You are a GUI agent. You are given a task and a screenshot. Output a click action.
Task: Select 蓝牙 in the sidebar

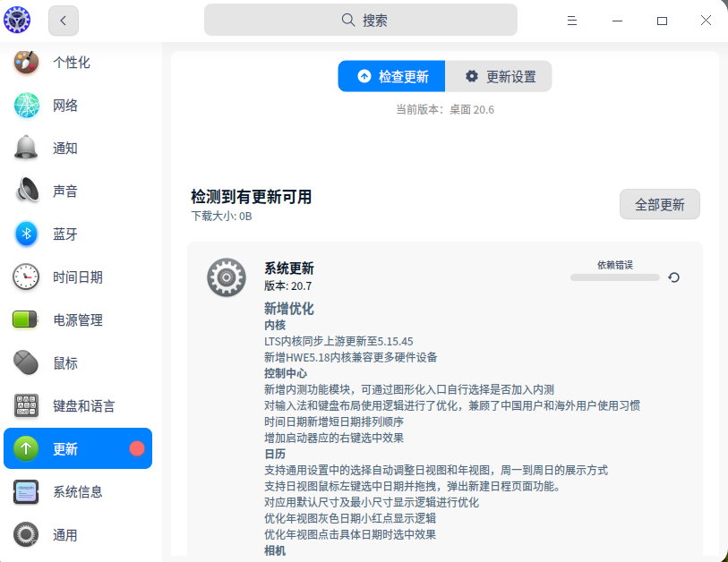point(65,234)
